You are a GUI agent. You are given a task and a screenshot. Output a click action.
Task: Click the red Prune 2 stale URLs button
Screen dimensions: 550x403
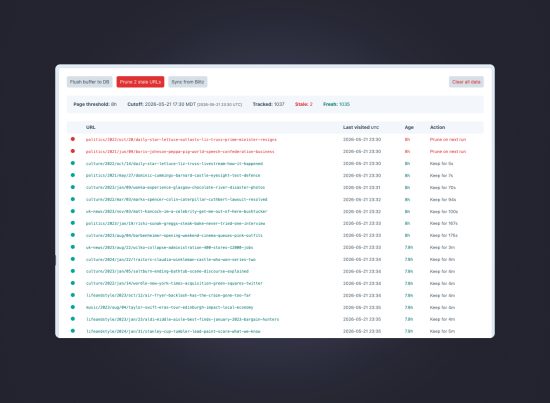[140, 82]
